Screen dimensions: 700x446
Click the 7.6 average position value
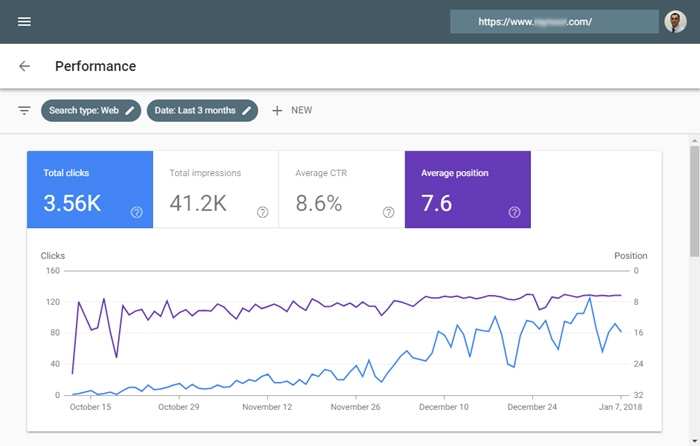[437, 203]
